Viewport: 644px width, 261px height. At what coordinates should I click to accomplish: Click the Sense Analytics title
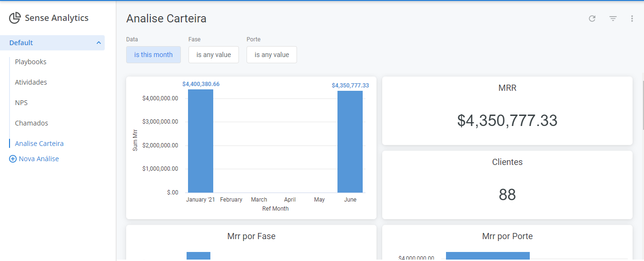(x=57, y=18)
